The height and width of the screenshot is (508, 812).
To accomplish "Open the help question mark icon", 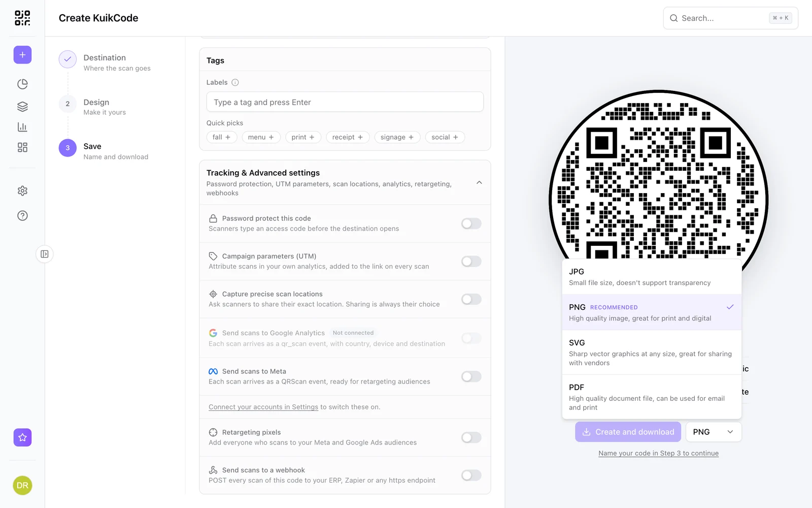I will (22, 216).
